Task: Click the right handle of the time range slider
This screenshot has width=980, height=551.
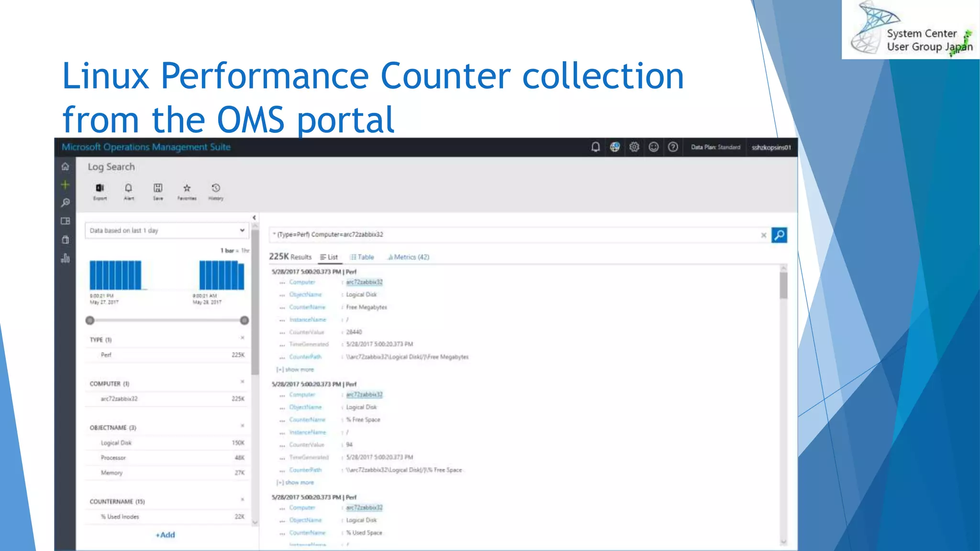Action: (x=244, y=320)
